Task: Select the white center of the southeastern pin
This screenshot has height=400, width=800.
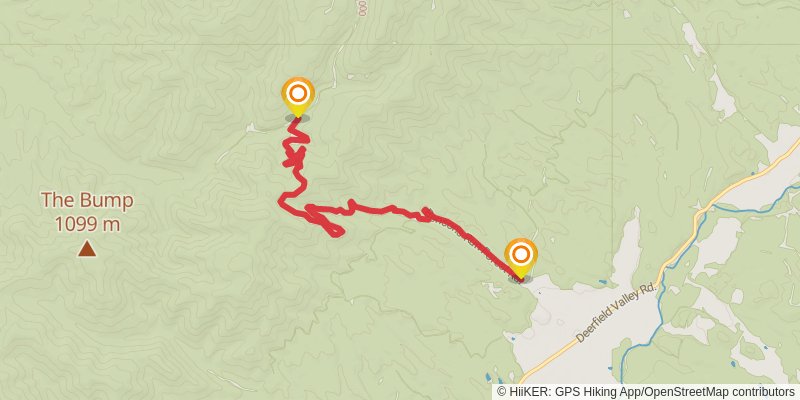Action: point(520,254)
